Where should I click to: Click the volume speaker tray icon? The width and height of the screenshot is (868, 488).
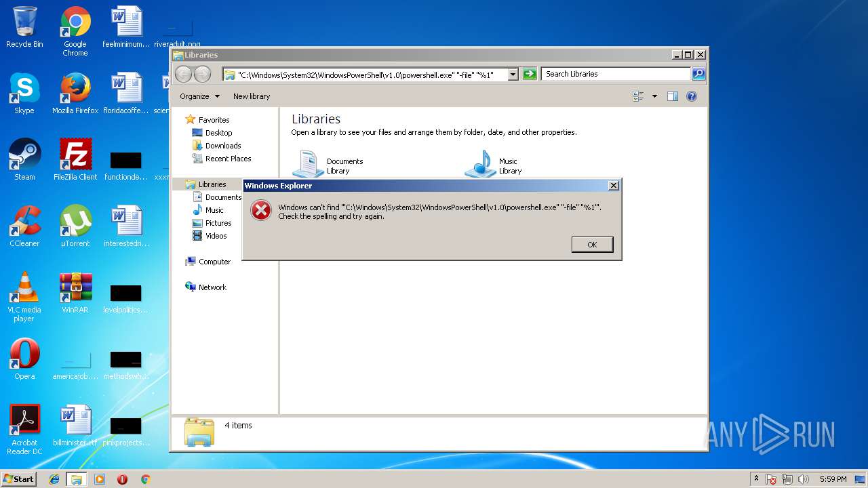[804, 479]
